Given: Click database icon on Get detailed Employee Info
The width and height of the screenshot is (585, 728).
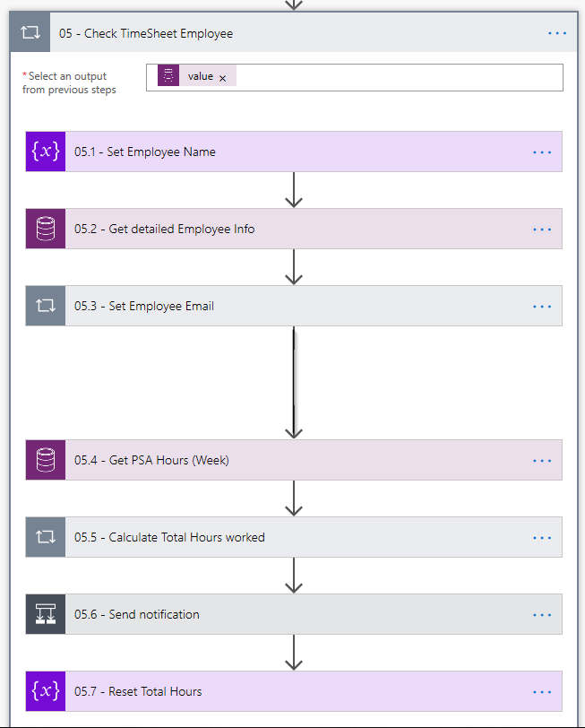Looking at the screenshot, I should tap(46, 229).
